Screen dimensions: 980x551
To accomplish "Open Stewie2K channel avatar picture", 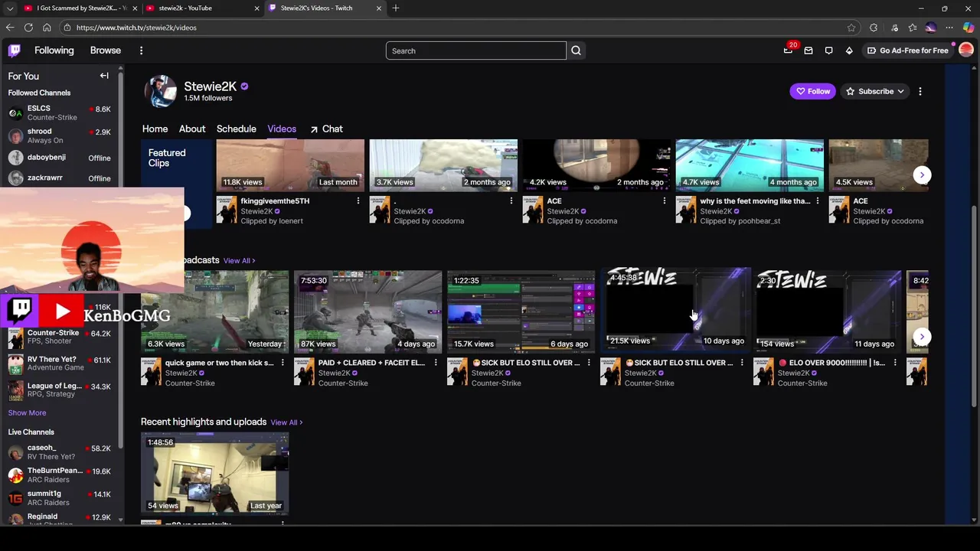I will 161,91.
